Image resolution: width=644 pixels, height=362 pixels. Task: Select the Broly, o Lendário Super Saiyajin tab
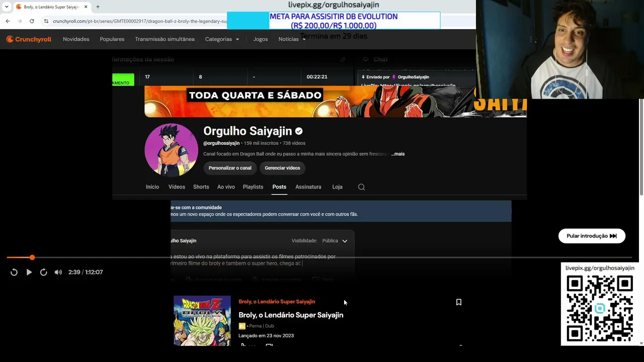click(x=51, y=7)
